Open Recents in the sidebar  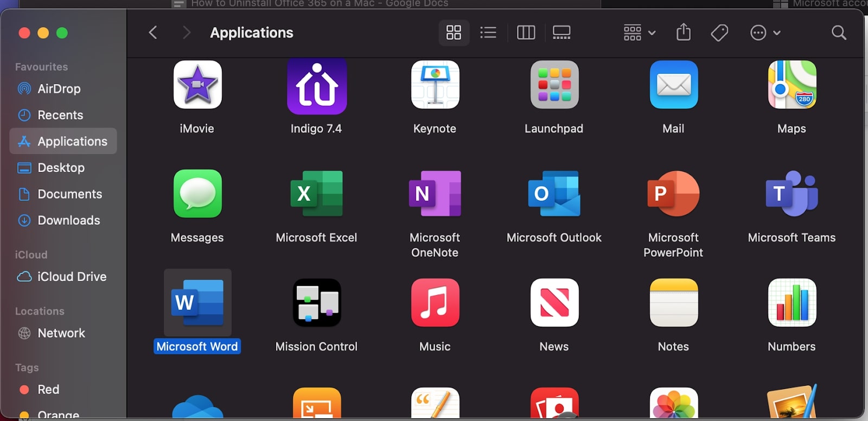pyautogui.click(x=63, y=115)
